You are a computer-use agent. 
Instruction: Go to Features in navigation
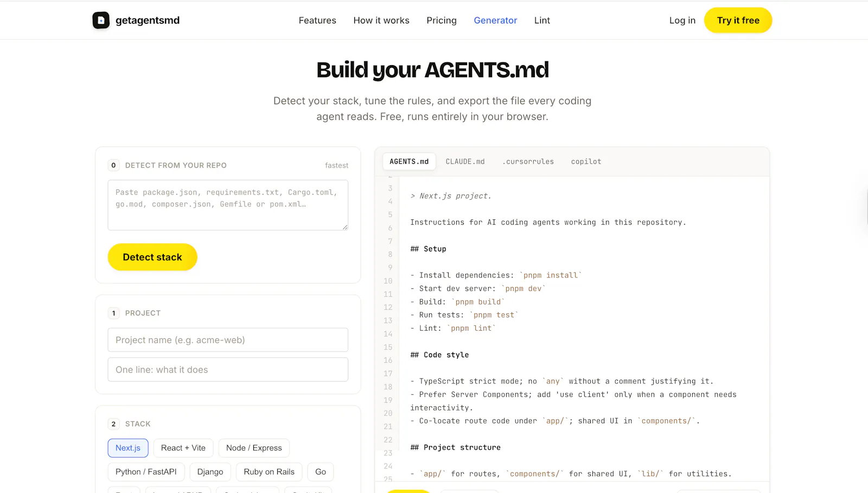point(317,20)
